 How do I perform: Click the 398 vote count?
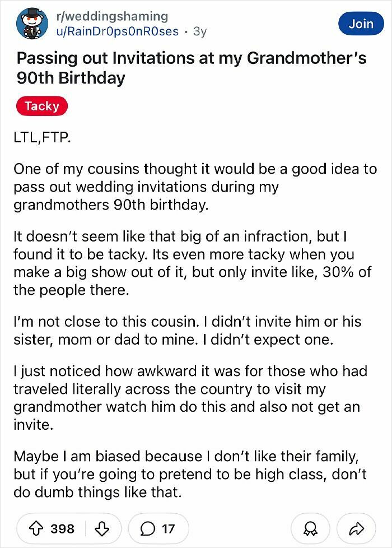point(64,528)
